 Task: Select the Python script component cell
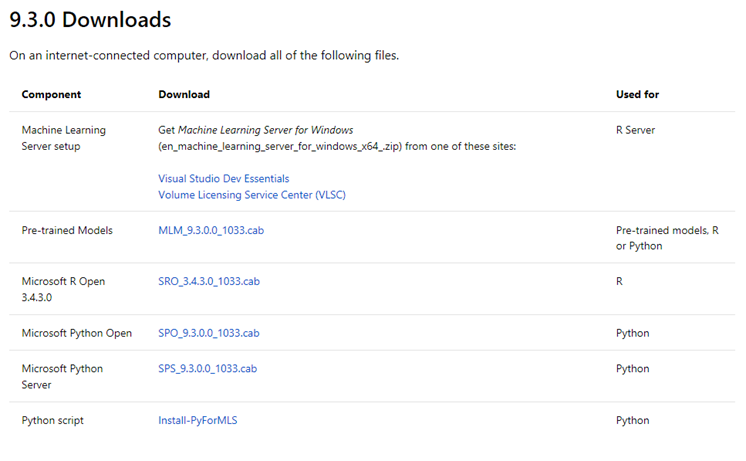[52, 420]
